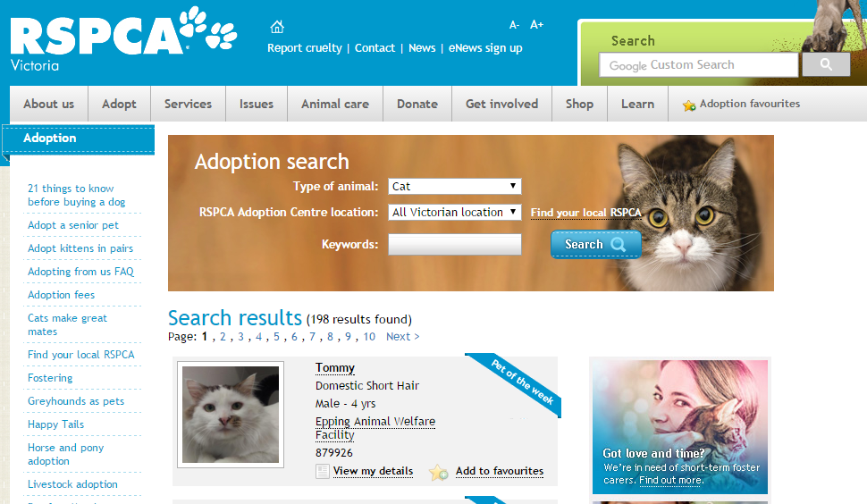
Task: Expand the Adoption Centre location dropdown
Action: (455, 212)
